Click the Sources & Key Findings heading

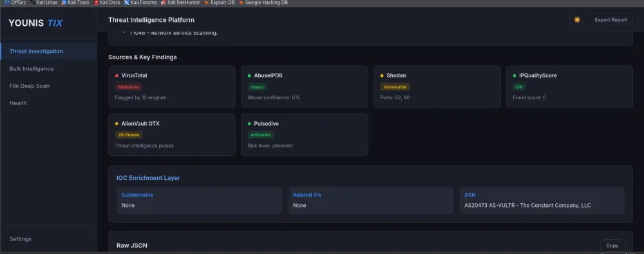(142, 57)
